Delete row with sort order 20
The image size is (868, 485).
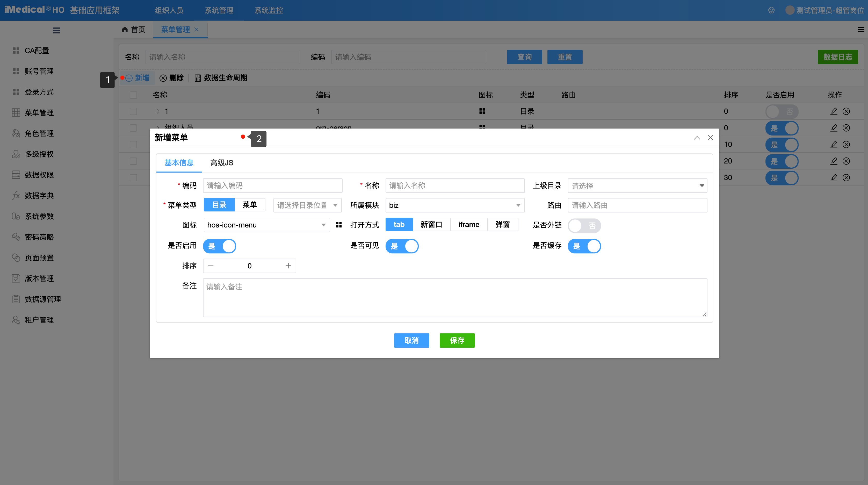tap(846, 161)
